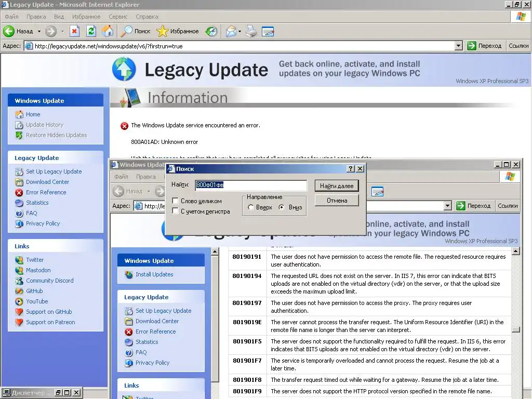
Task: Open Правка menu in main window
Action: tap(36, 17)
